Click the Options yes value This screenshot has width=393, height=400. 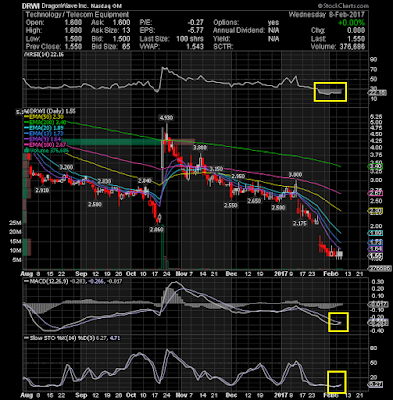click(273, 22)
